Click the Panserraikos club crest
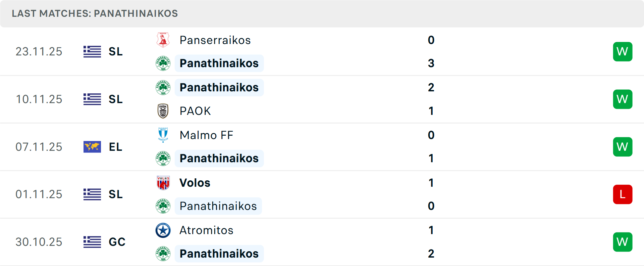The height and width of the screenshot is (266, 644). [163, 40]
